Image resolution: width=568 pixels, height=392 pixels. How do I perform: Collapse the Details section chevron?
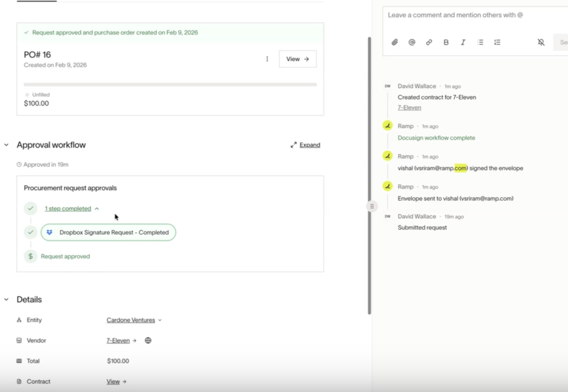pos(6,299)
